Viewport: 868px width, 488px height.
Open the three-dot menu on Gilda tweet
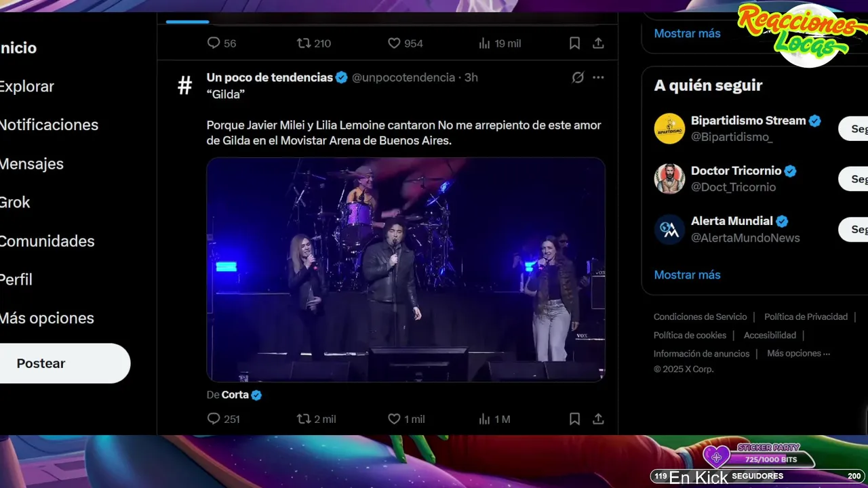598,77
